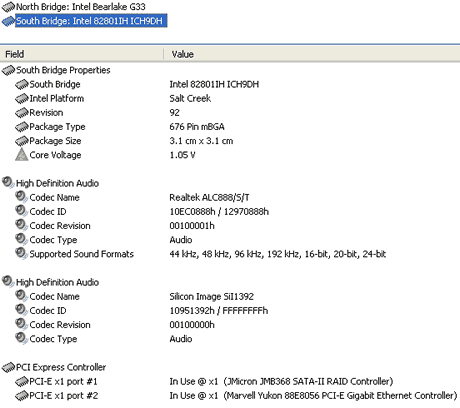This screenshot has width=460, height=408.
Task: Select the supported sound formats value list
Action: 278,254
